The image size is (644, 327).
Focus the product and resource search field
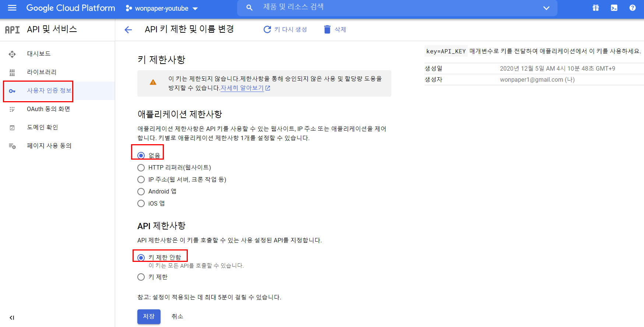(398, 8)
